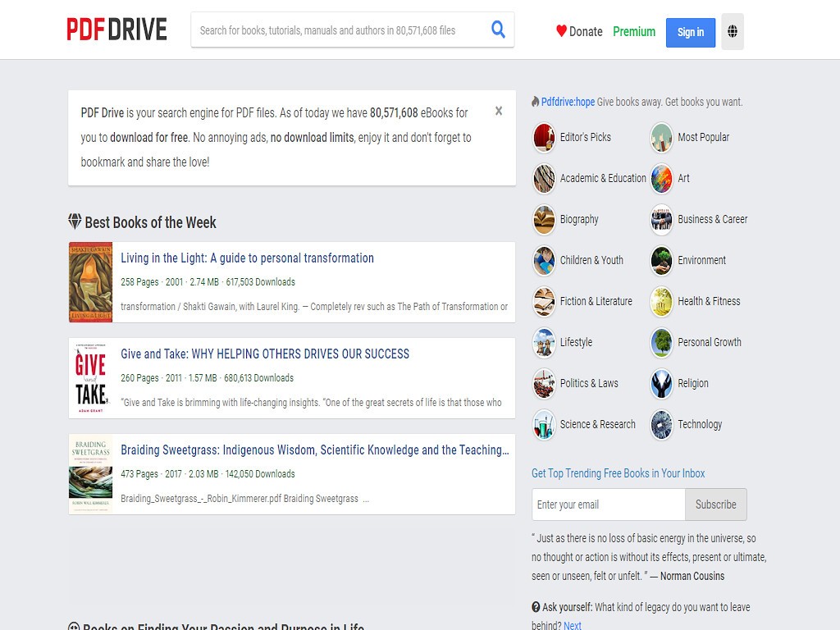Click the flame icon beside Pdfdrive:hope
Image resolution: width=840 pixels, height=630 pixels.
point(535,101)
